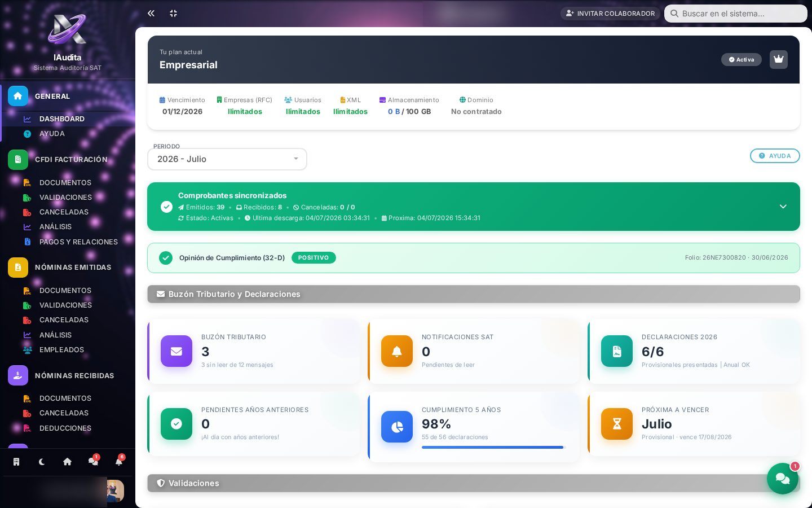The height and width of the screenshot is (508, 812).
Task: Open the Periodo dropdown 2026 - Julio
Action: click(x=227, y=159)
